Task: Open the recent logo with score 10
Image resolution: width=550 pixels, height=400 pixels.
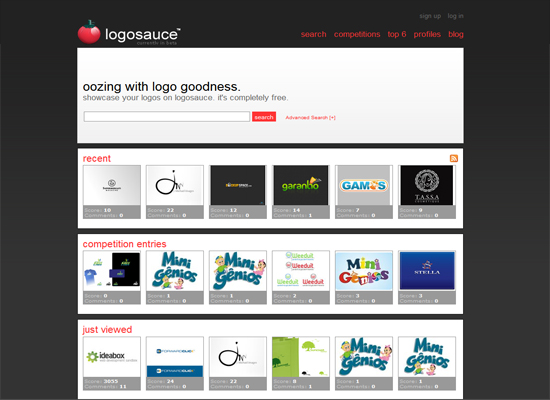Action: coord(112,185)
